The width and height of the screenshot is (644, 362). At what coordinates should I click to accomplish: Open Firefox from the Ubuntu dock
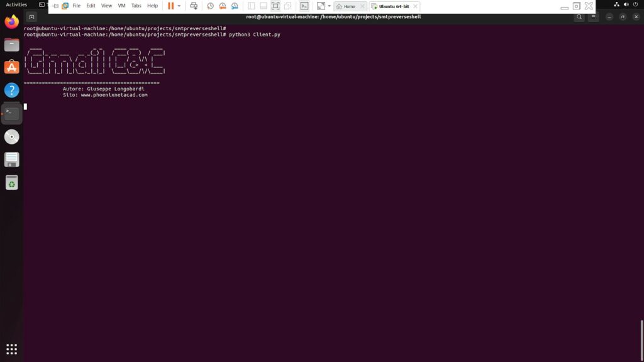tap(11, 22)
